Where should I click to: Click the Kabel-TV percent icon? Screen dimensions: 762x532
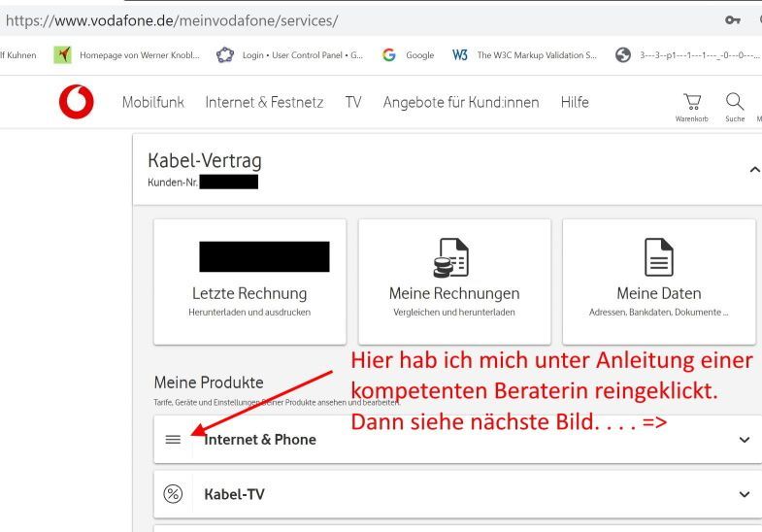pyautogui.click(x=173, y=494)
